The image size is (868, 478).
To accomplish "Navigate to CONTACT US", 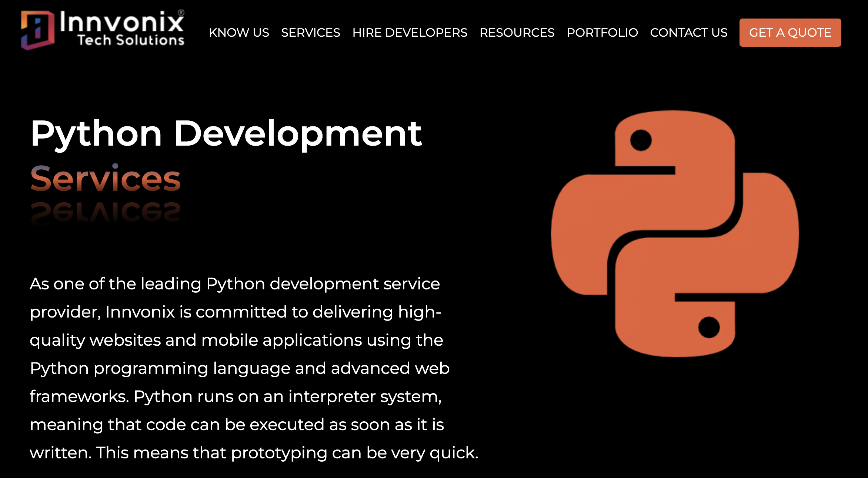I will 688,33.
